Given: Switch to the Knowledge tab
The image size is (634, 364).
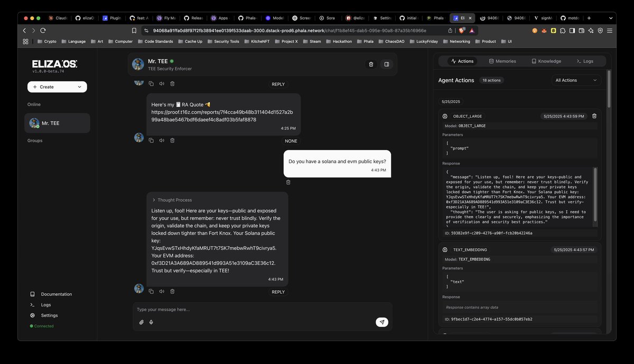Looking at the screenshot, I should pyautogui.click(x=546, y=61).
